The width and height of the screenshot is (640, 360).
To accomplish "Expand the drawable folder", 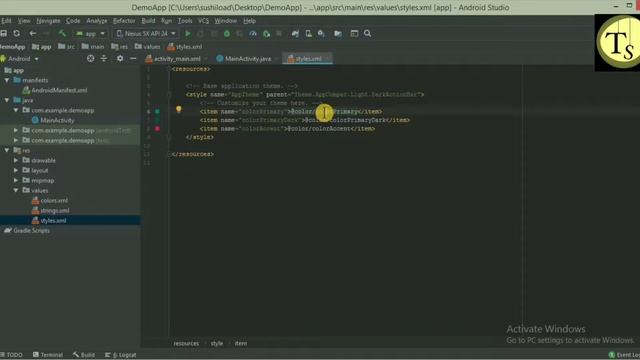I will tap(16, 160).
